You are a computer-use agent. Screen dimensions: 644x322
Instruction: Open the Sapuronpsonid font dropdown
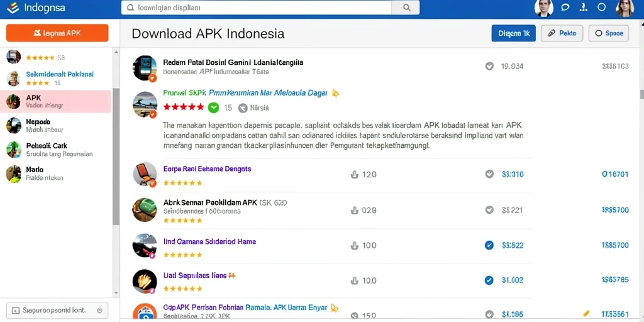pos(57,311)
